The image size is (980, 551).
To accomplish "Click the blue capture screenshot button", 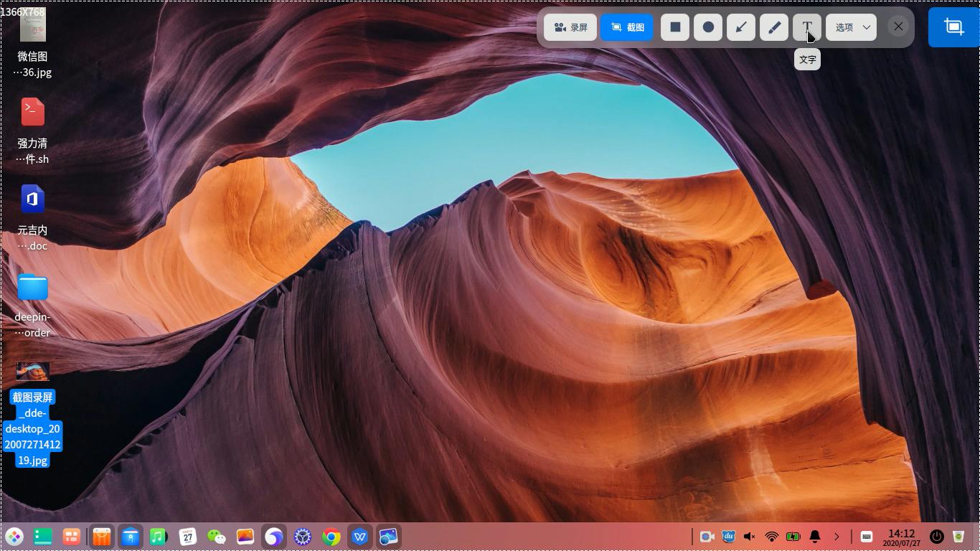I will [x=954, y=27].
